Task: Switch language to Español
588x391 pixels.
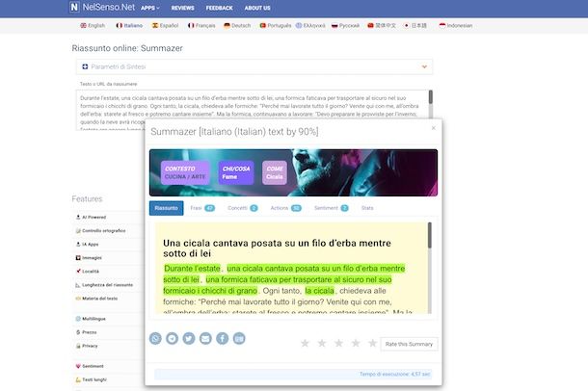Action: pos(164,25)
